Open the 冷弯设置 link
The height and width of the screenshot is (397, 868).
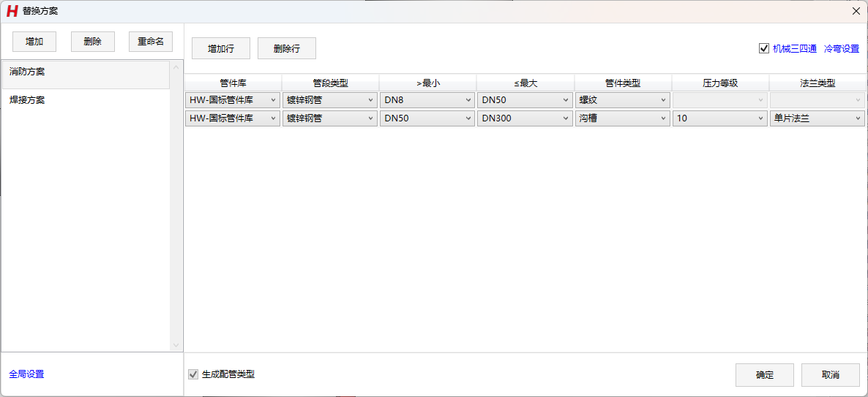(841, 49)
